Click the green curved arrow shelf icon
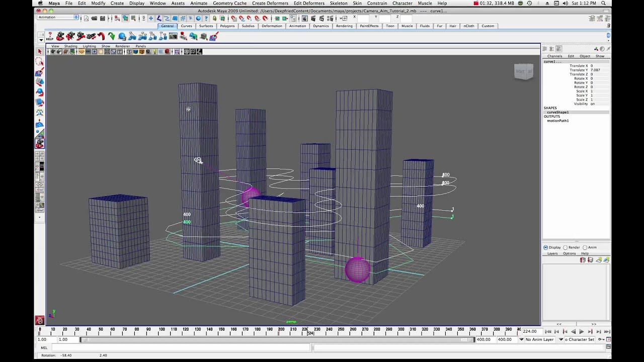This screenshot has width=644, height=362. [111, 36]
